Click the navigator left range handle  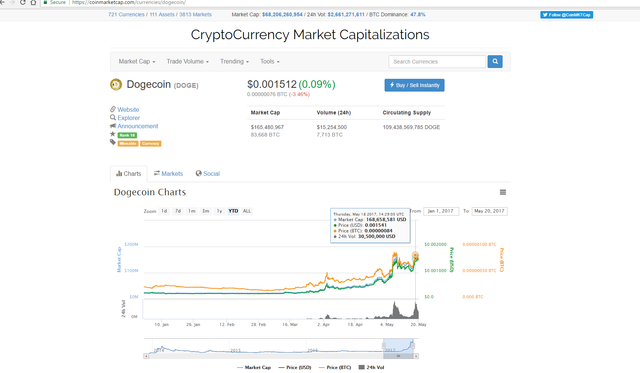click(383, 346)
